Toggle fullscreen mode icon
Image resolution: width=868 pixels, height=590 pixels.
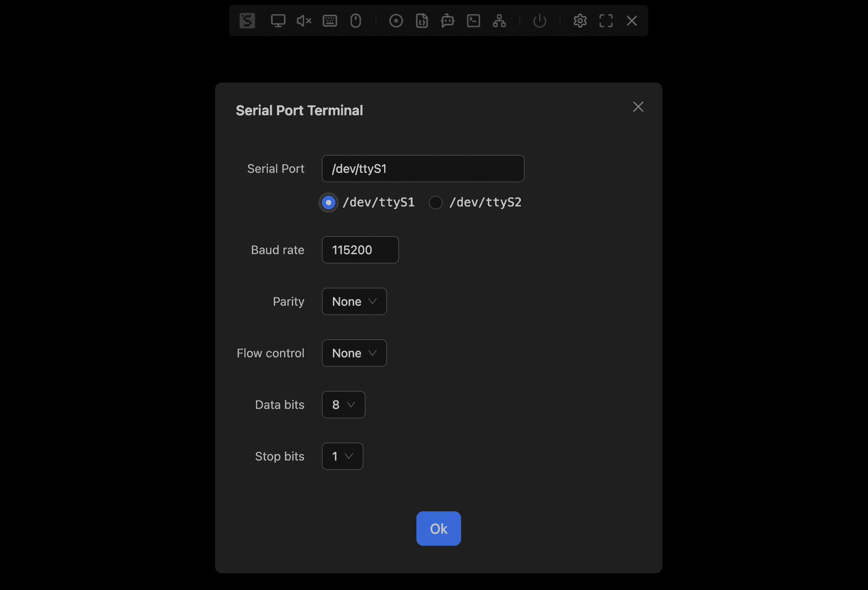606,21
